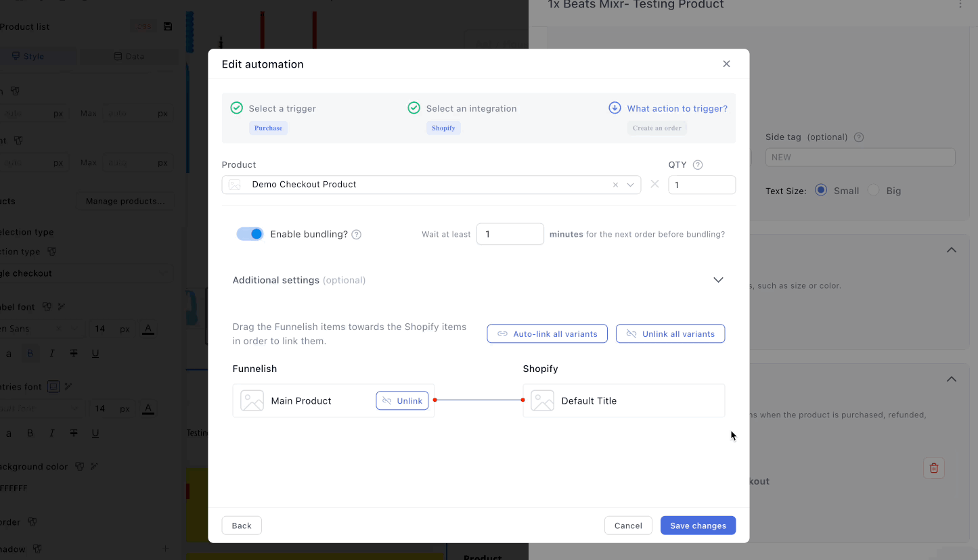Open the three-dot menu in product panel

(960, 5)
